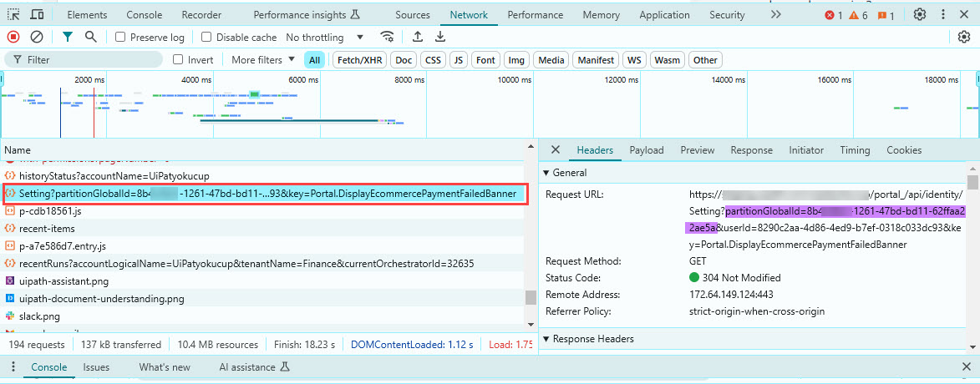Enable the Preserve log checkbox
This screenshot has width=980, height=384.
[121, 38]
